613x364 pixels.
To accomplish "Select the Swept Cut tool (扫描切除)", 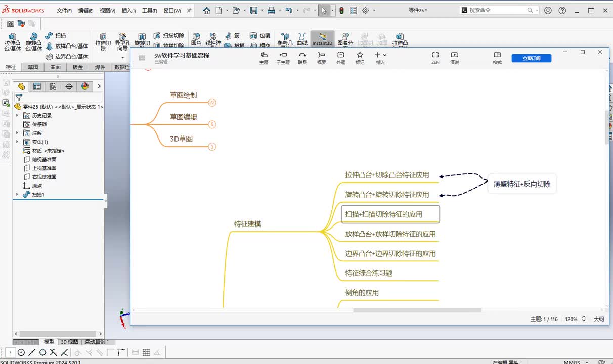I will [x=168, y=35].
